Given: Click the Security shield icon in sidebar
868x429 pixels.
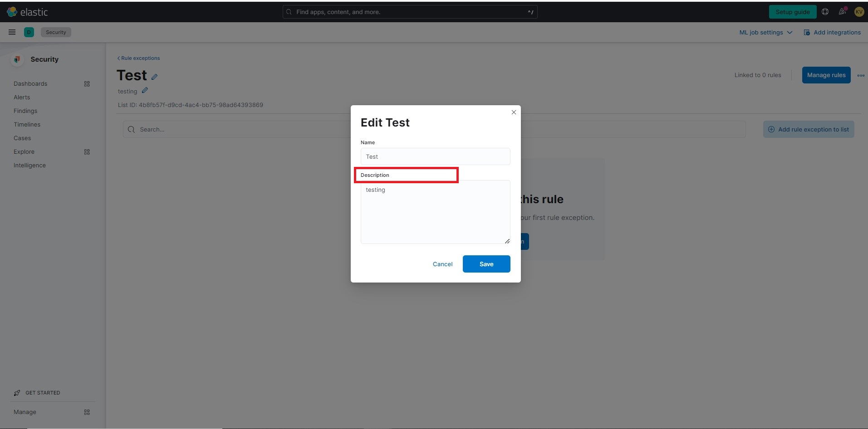Looking at the screenshot, I should pyautogui.click(x=17, y=59).
